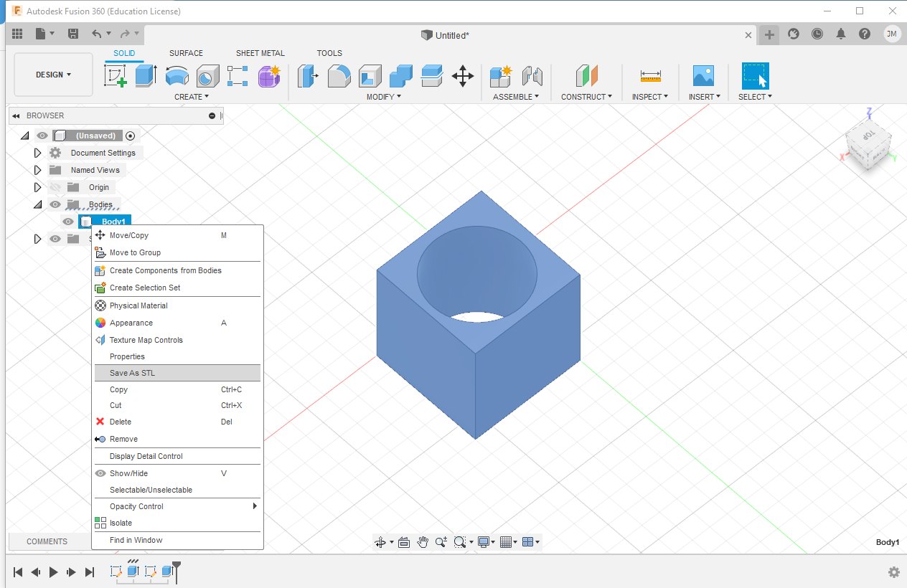Switch to the SHEET METAL tab
The image size is (907, 588).
(x=260, y=53)
